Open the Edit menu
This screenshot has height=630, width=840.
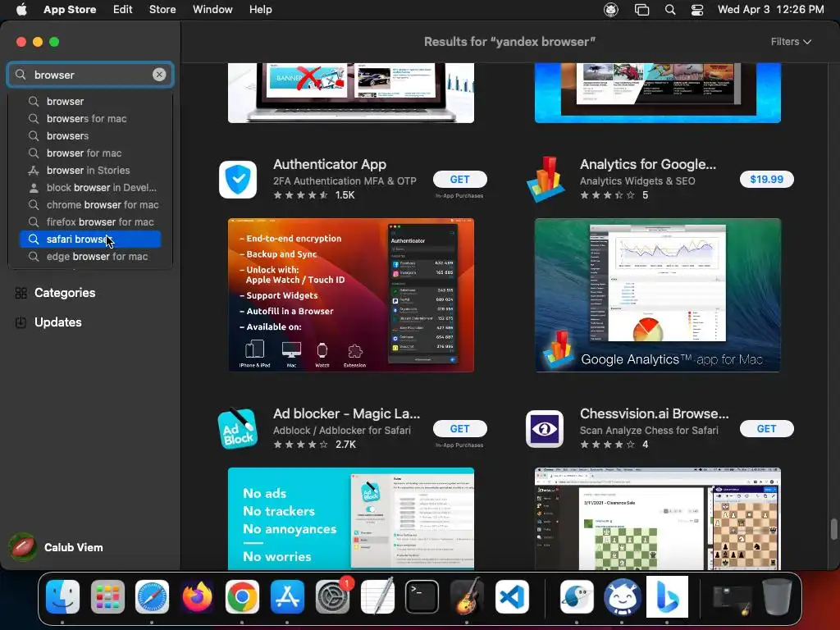[123, 10]
